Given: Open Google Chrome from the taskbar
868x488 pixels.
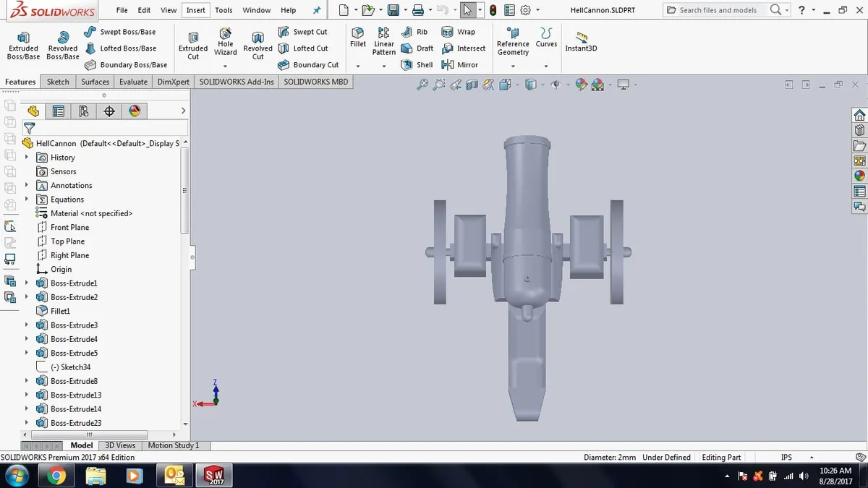Looking at the screenshot, I should coord(56,475).
